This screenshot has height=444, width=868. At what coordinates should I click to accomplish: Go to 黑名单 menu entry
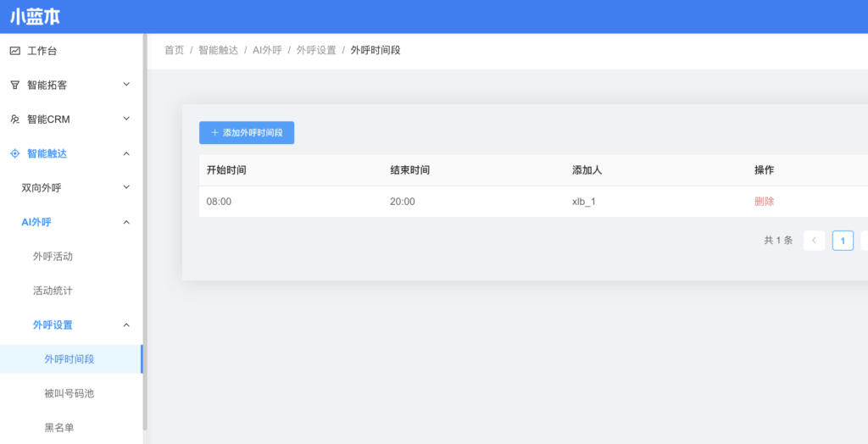[x=58, y=427]
